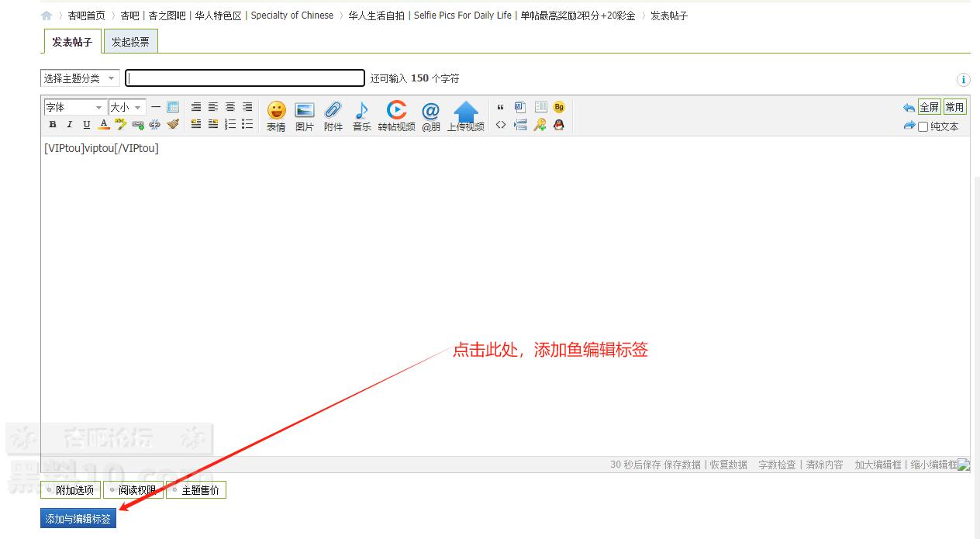
Task: Click the 清除内容 link
Action: (823, 465)
